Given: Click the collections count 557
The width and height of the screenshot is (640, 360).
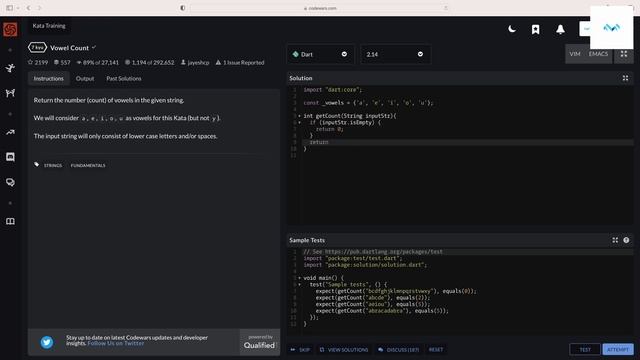Looking at the screenshot, I should coord(62,62).
